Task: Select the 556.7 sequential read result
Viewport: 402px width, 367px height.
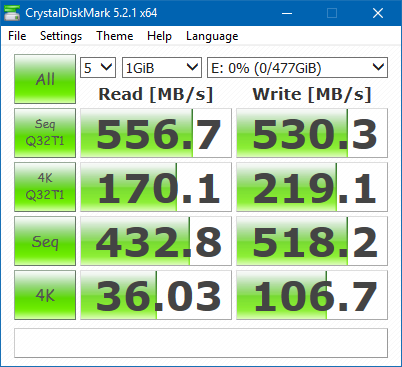Action: (x=156, y=133)
